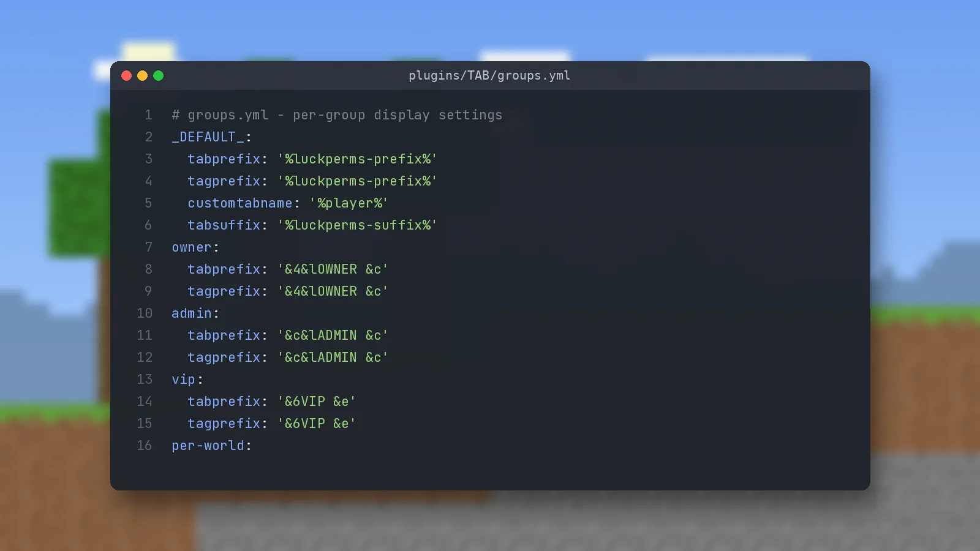Click the red close window button
This screenshot has height=551, width=980.
[x=127, y=76]
